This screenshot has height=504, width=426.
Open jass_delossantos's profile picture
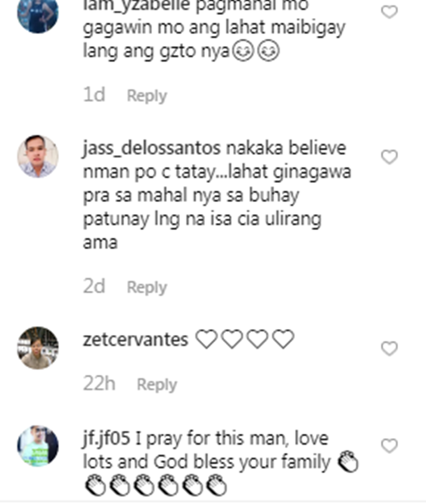(37, 156)
